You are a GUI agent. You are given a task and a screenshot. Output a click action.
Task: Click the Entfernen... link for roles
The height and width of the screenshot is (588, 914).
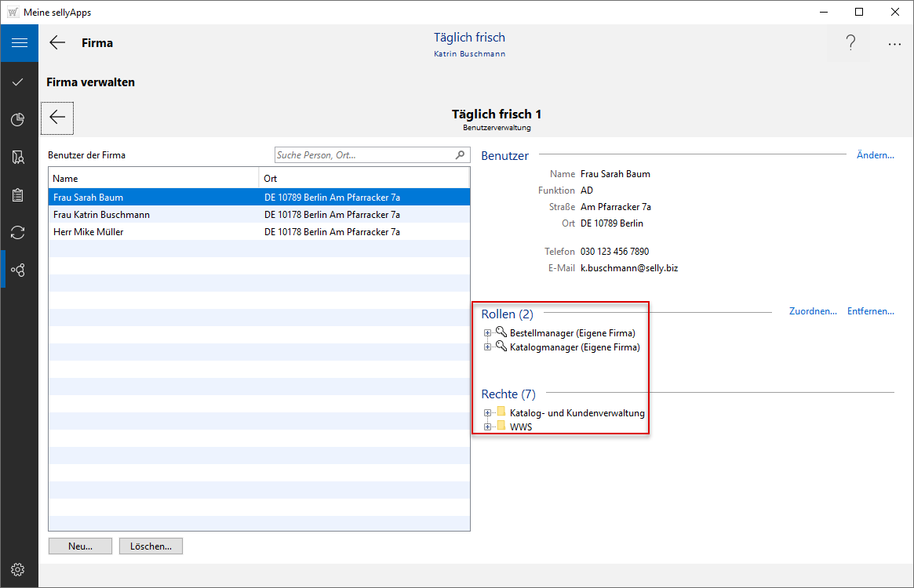tap(870, 311)
